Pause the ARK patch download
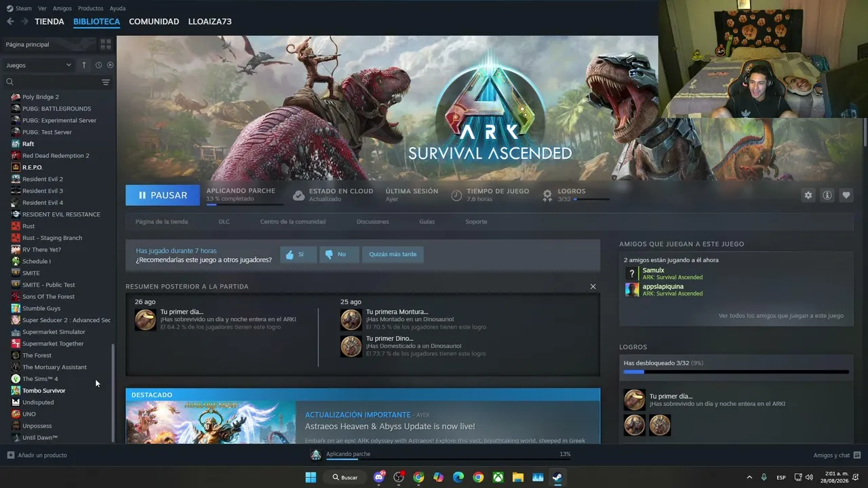The height and width of the screenshot is (488, 868). pyautogui.click(x=163, y=195)
